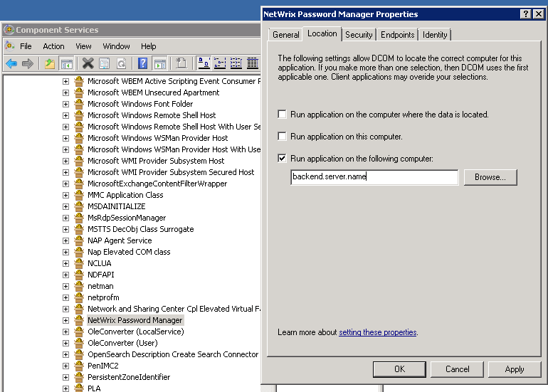The image size is (548, 392).
Task: Switch to Large Icons view icon
Action: click(x=203, y=63)
